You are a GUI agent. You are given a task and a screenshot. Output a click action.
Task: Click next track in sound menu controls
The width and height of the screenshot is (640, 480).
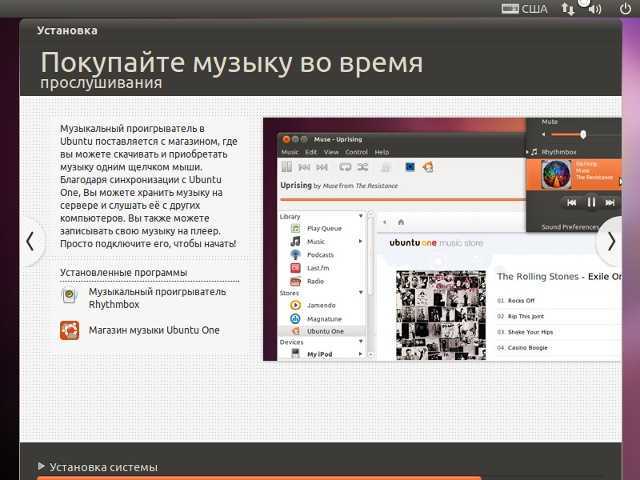pos(610,202)
